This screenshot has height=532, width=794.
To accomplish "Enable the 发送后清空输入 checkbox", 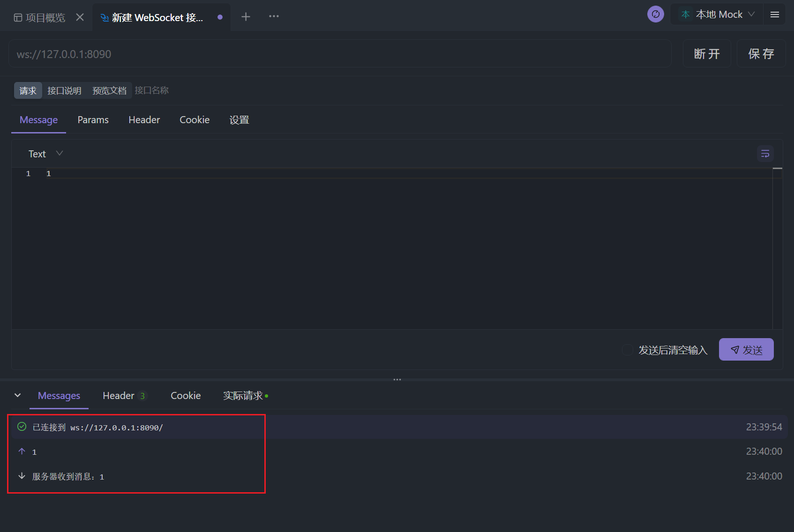I will point(627,350).
